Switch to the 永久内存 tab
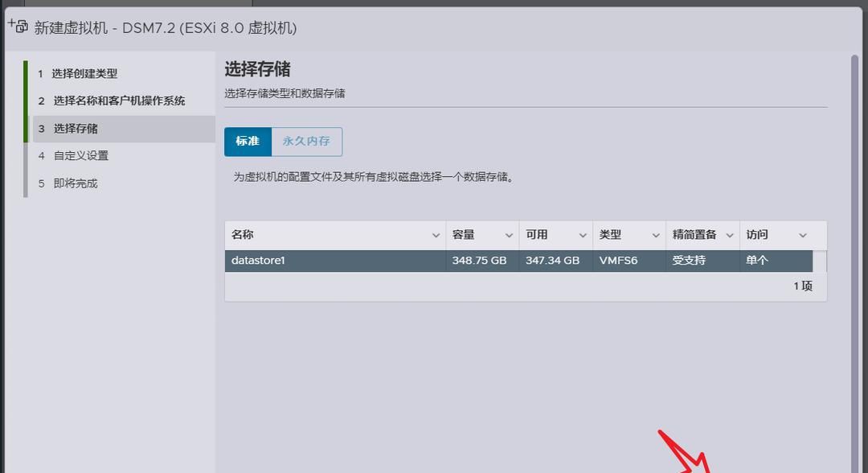This screenshot has height=473, width=868. [306, 141]
